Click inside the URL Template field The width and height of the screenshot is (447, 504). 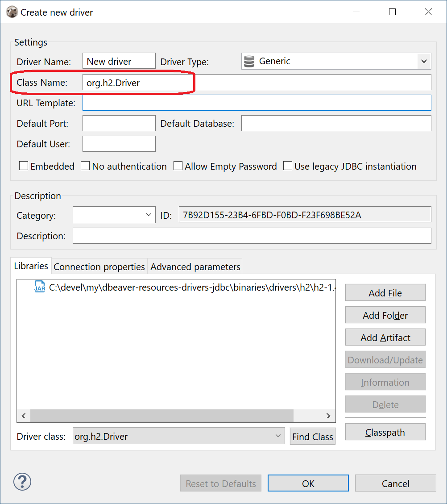(x=257, y=103)
